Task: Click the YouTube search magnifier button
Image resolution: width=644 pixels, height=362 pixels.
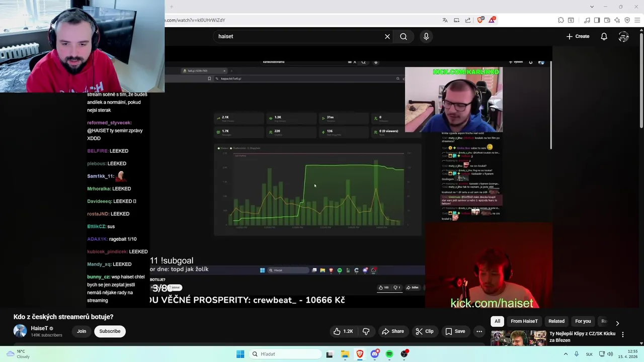Action: coord(404,36)
